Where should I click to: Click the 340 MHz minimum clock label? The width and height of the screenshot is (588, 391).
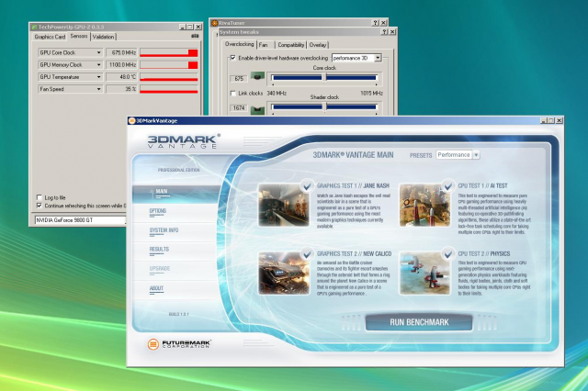[277, 93]
